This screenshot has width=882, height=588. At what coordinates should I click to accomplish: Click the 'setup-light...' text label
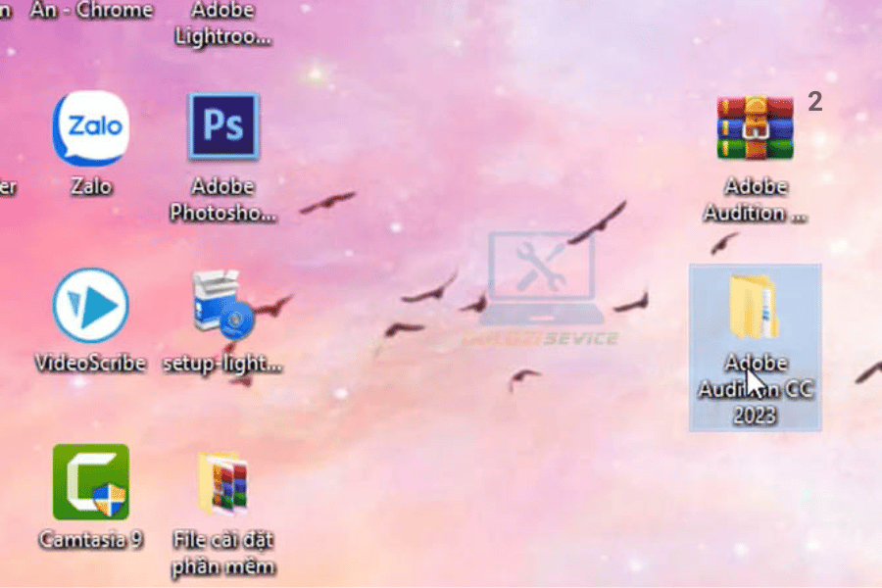coord(222,364)
